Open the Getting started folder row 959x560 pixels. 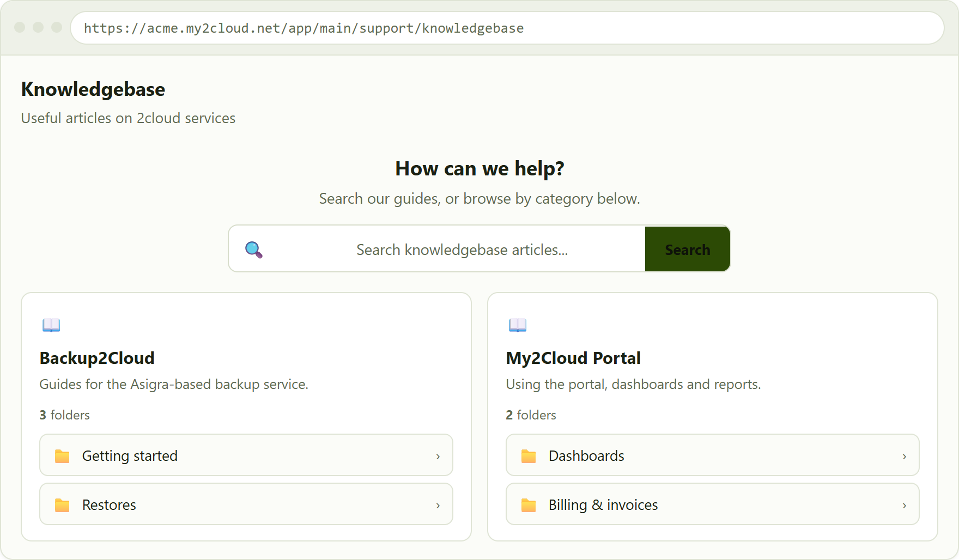coord(246,455)
